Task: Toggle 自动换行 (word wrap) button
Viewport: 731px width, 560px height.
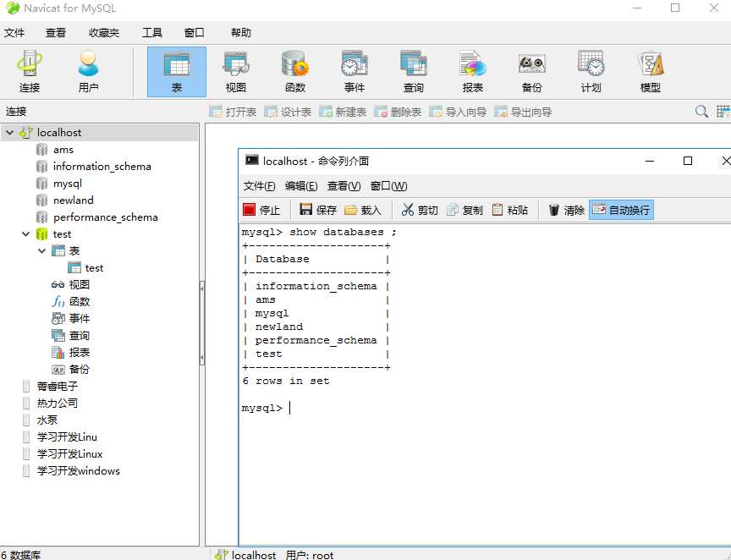Action: click(622, 210)
